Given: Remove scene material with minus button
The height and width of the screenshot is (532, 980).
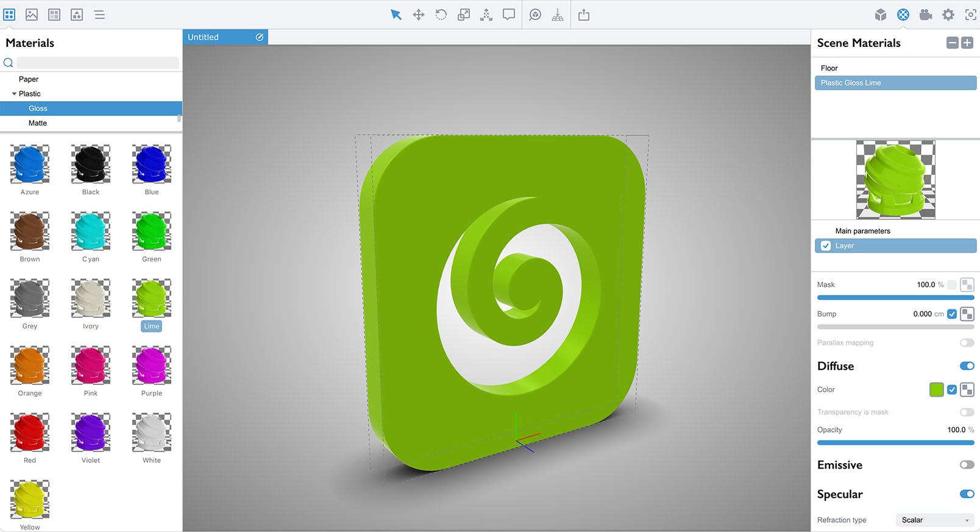Looking at the screenshot, I should click(953, 43).
